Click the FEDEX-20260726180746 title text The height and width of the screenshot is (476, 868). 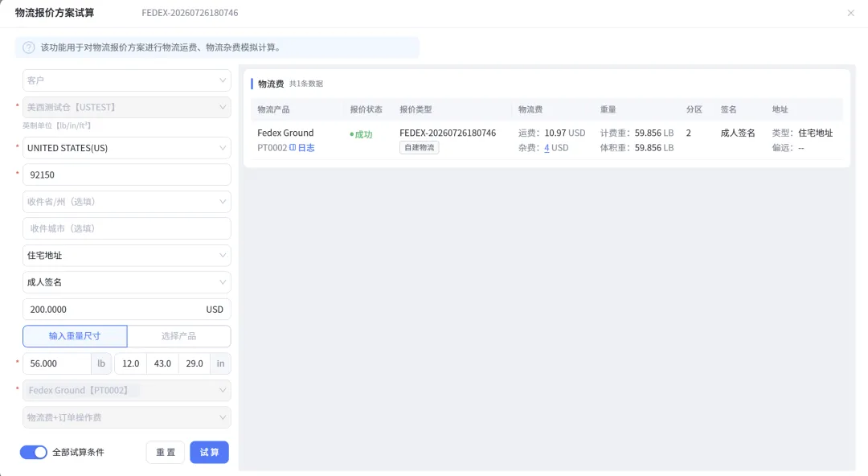[x=190, y=13]
